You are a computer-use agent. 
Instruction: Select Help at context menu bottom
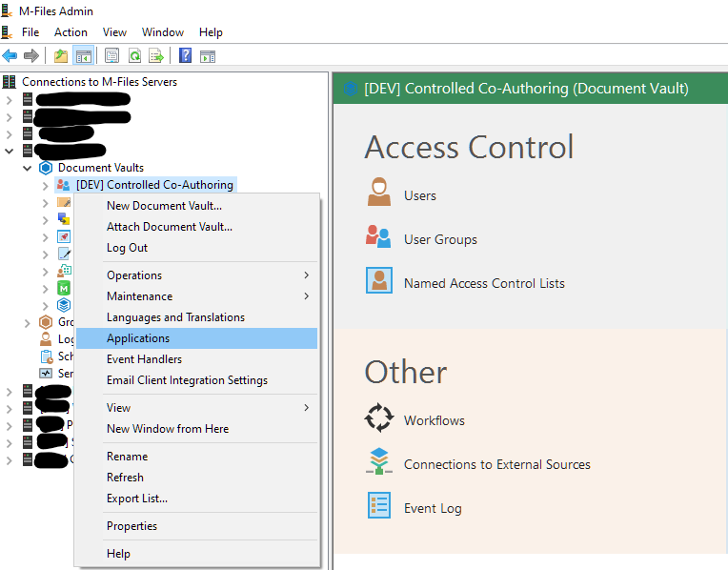197,554
